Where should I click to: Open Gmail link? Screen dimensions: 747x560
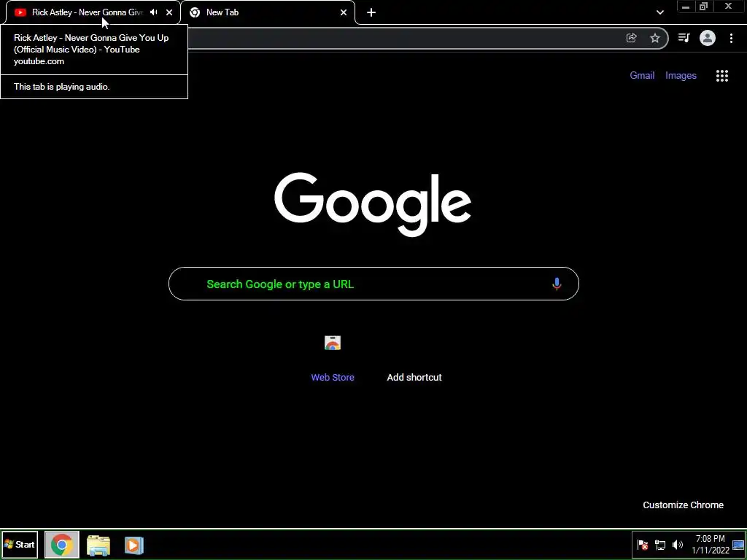point(642,75)
